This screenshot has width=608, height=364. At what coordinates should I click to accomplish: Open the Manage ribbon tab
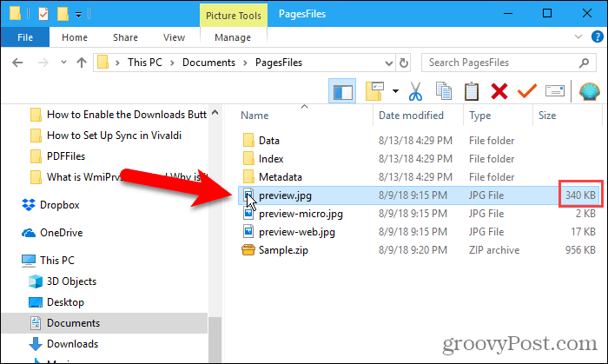pos(233,37)
